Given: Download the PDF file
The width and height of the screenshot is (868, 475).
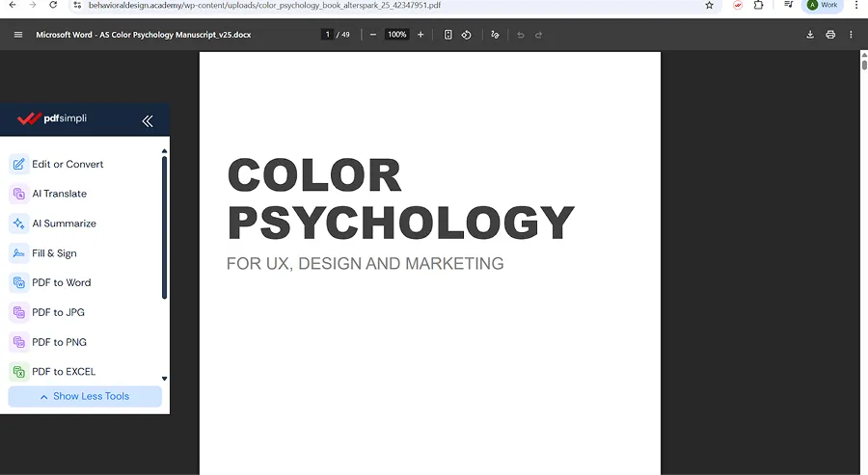Looking at the screenshot, I should pyautogui.click(x=810, y=35).
